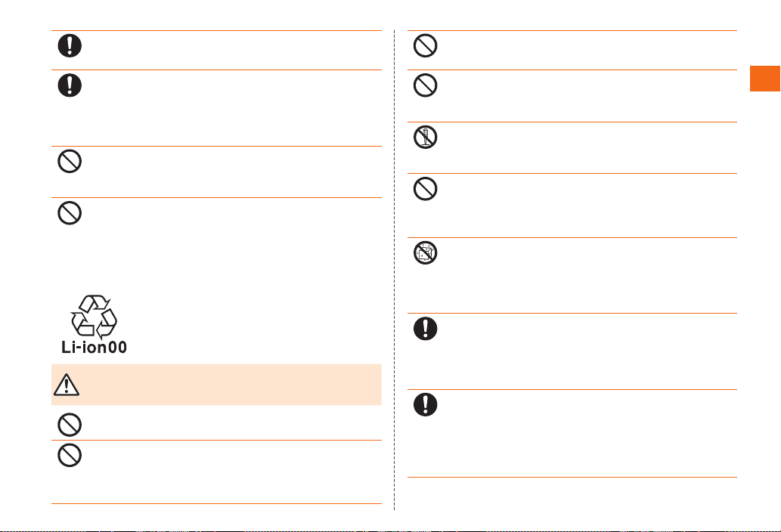
Task: Click the peach-colored caution banner
Action: [x=216, y=385]
